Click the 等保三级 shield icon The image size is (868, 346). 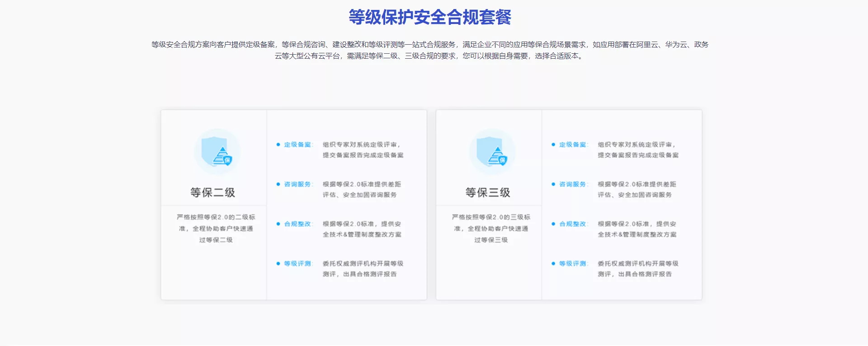tap(492, 152)
